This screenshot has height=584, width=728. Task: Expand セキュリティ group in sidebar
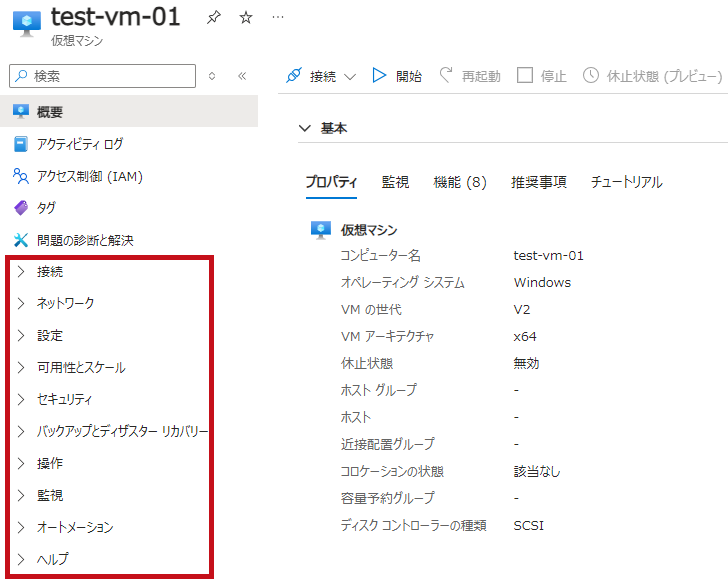[21, 399]
